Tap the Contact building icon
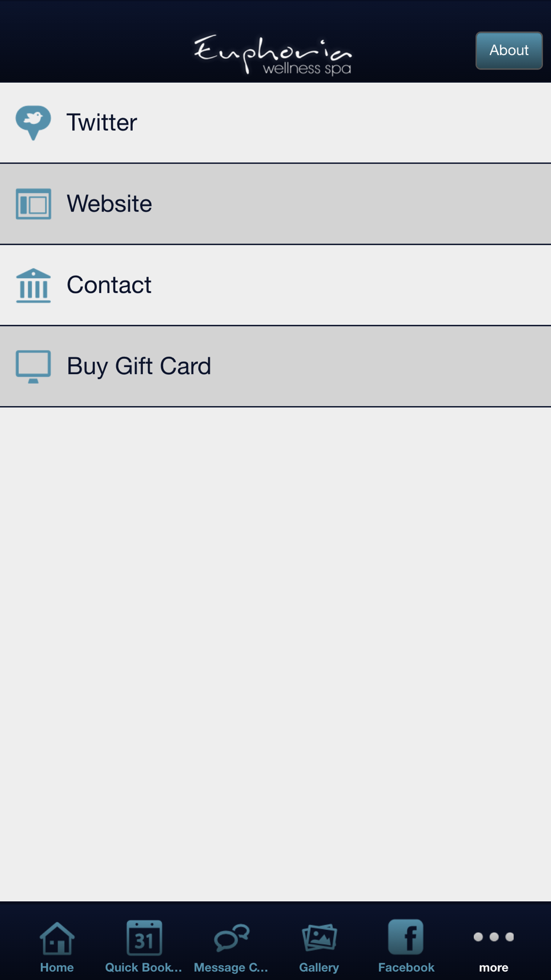The width and height of the screenshot is (551, 980). 33,286
